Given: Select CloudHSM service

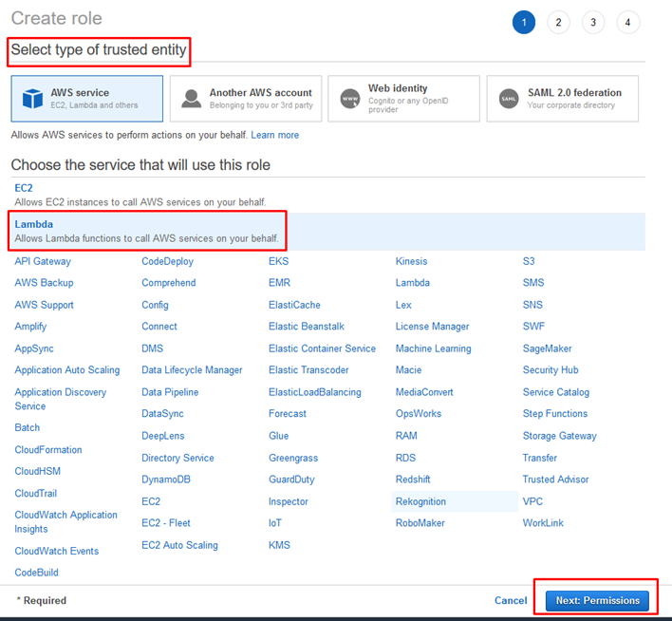Looking at the screenshot, I should (38, 471).
